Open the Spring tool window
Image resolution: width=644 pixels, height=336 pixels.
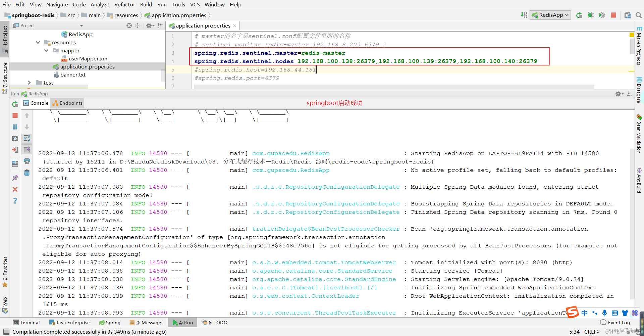(x=110, y=323)
